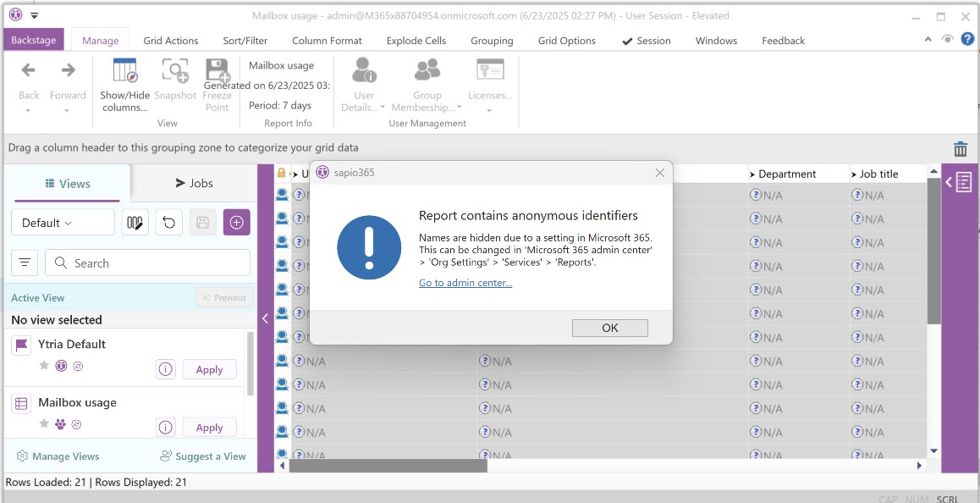Click the edit view columns icon
This screenshot has width=980, height=503.
coord(135,223)
